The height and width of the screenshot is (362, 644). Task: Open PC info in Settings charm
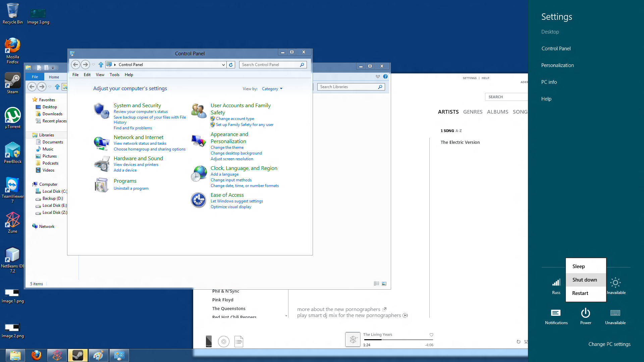(549, 82)
